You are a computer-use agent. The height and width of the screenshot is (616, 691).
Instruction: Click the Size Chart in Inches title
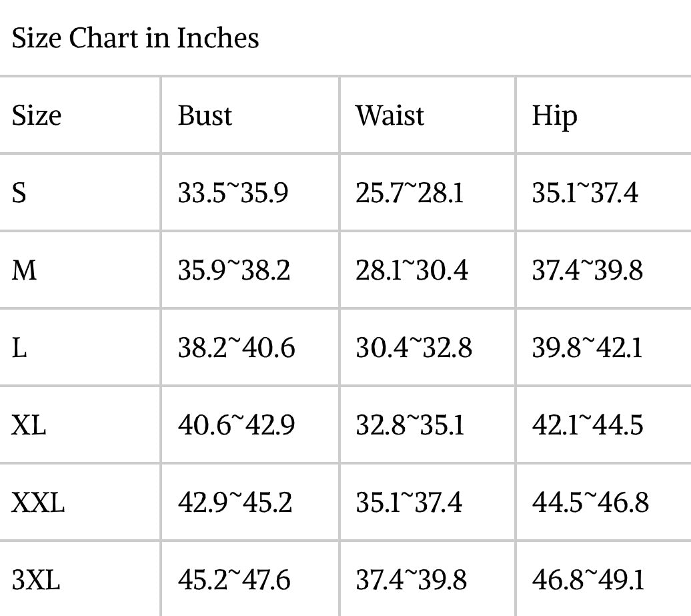[x=135, y=38]
